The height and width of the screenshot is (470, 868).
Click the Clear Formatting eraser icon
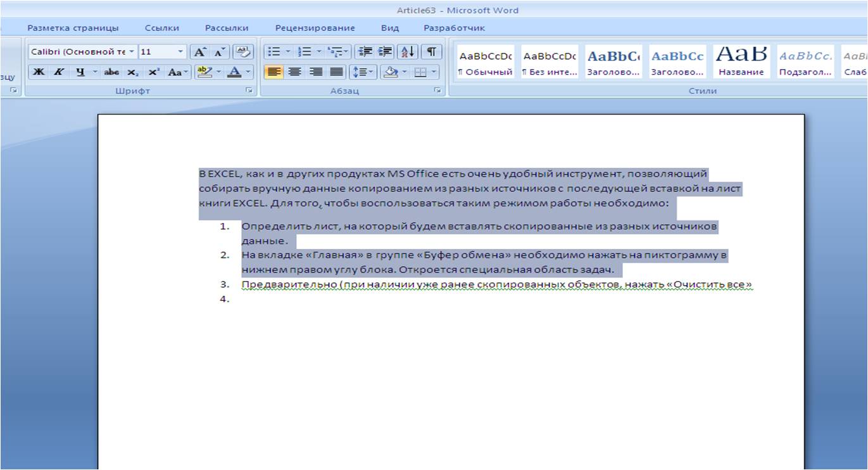(x=242, y=52)
